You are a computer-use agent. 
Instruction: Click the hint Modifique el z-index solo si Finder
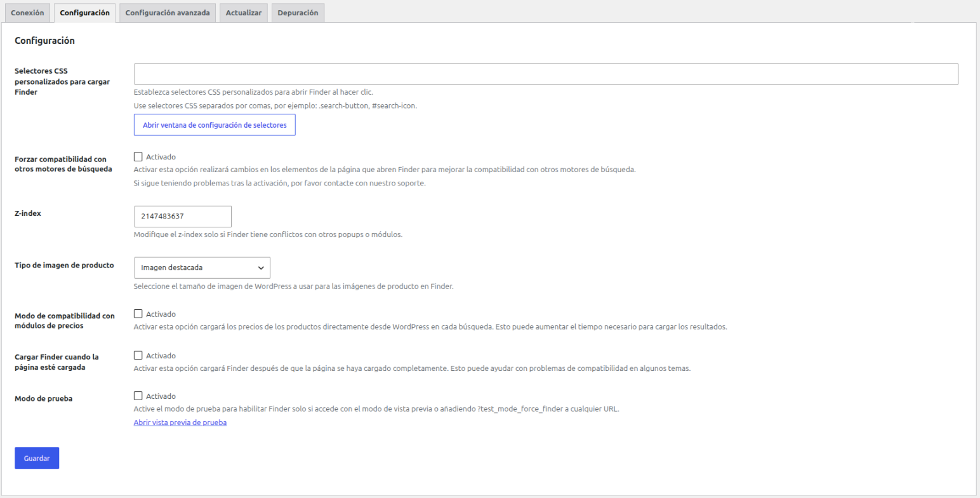(268, 234)
